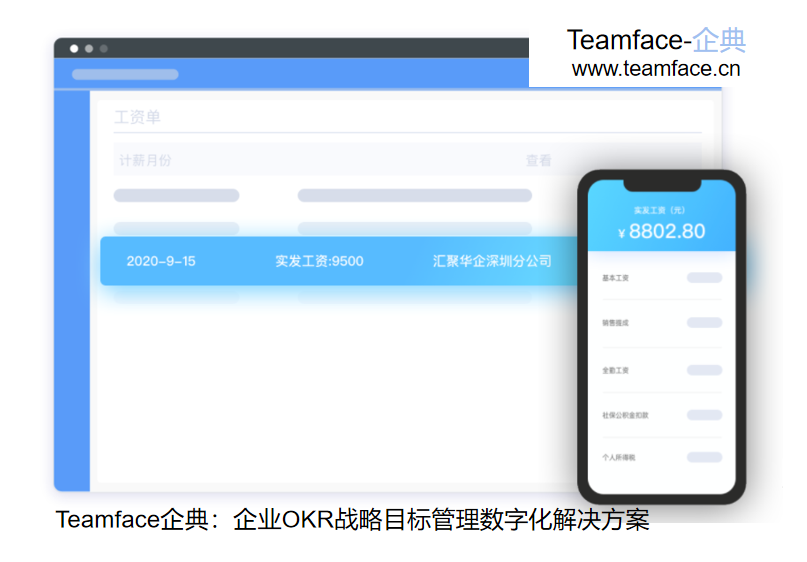
Task: Click 汇聚华企深圳分公司 in highlighted row
Action: [x=492, y=261]
